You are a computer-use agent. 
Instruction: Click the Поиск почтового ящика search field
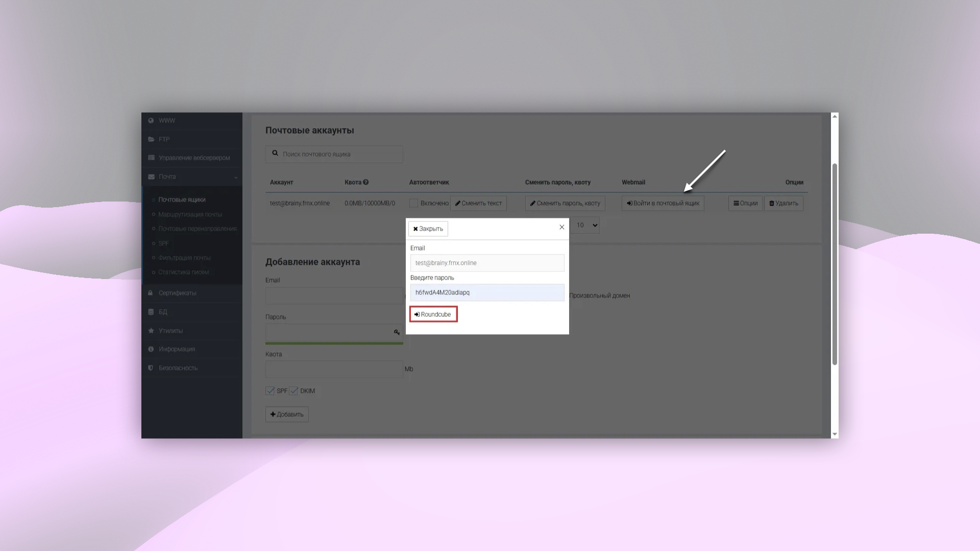coord(334,154)
